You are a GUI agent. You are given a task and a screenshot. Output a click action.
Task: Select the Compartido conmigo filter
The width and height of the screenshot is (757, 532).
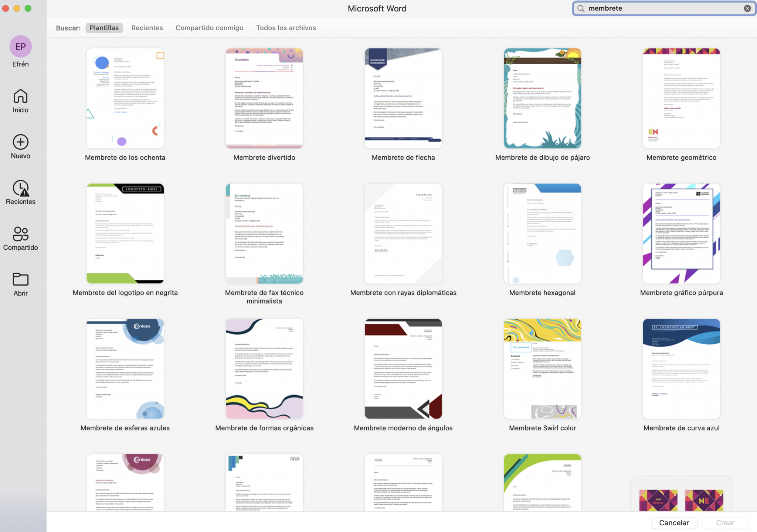coord(209,28)
